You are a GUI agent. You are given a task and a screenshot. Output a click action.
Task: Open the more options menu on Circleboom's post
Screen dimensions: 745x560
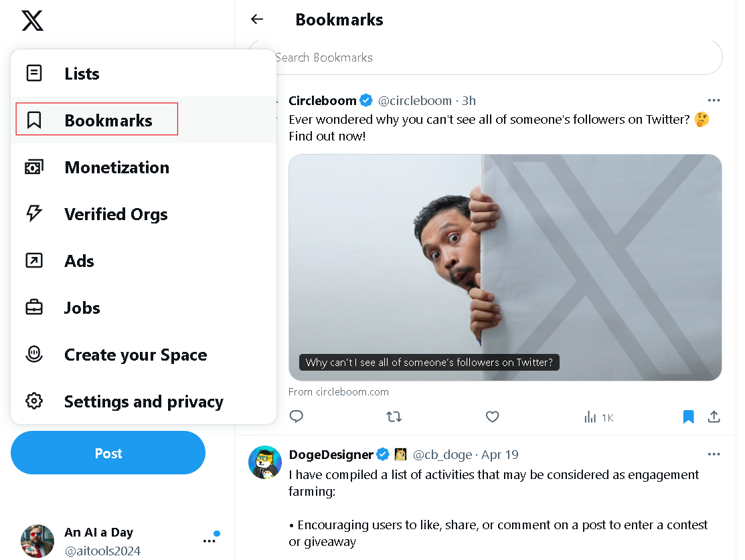coord(714,100)
